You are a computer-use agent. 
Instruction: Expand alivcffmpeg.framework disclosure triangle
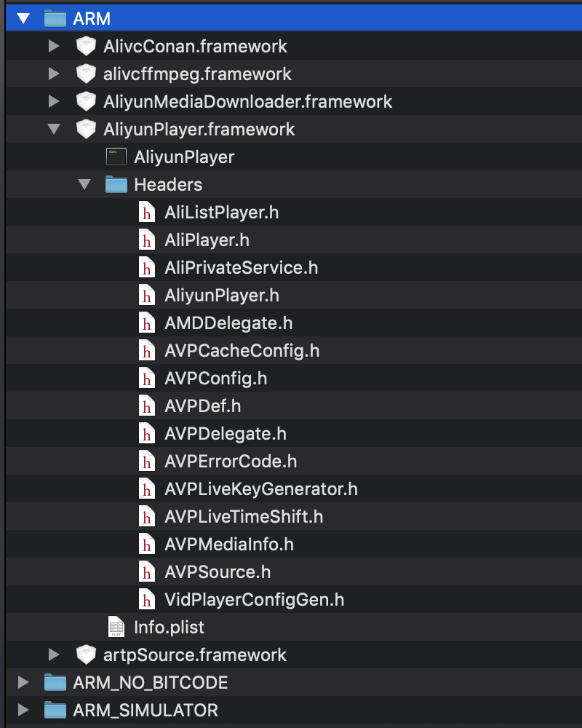[x=54, y=74]
